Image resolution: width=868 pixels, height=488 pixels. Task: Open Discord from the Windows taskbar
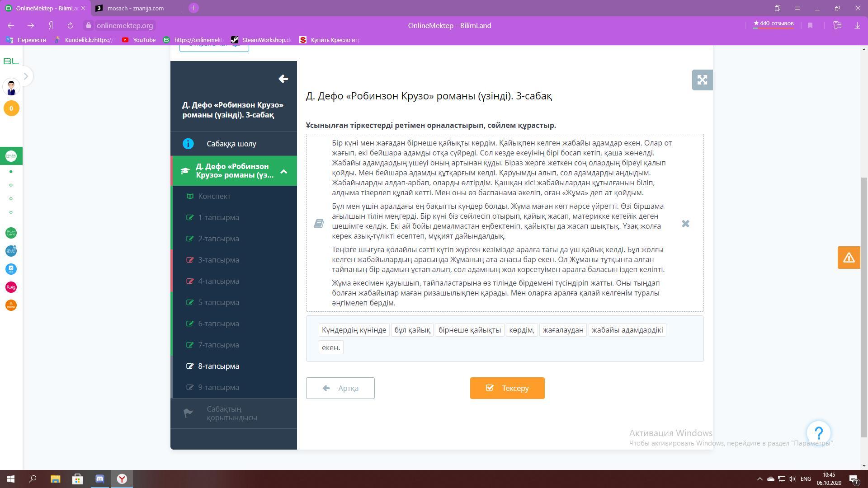point(100,479)
